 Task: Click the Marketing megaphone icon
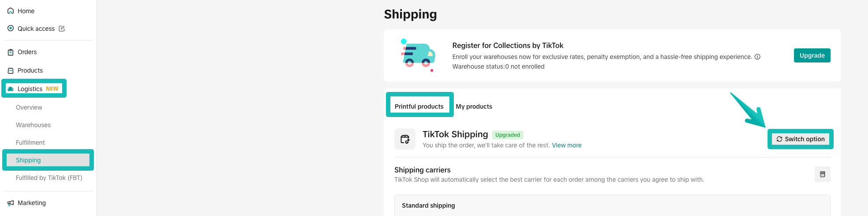pos(11,203)
